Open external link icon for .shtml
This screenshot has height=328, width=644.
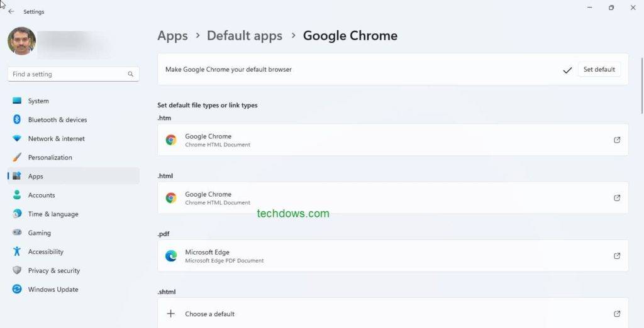pyautogui.click(x=617, y=314)
